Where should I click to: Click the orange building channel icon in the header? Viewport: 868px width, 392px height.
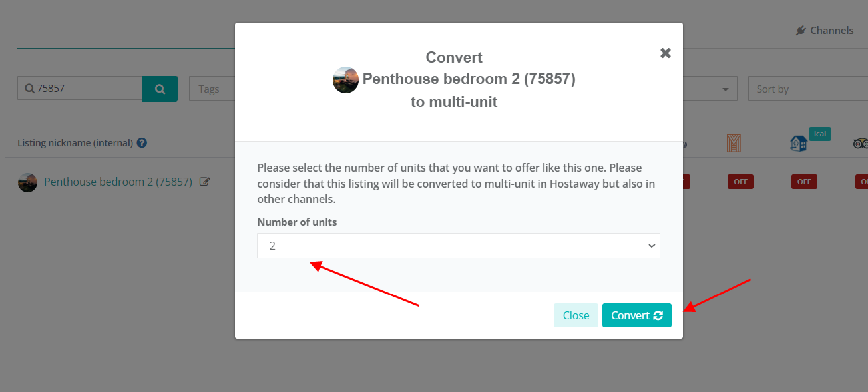734,143
